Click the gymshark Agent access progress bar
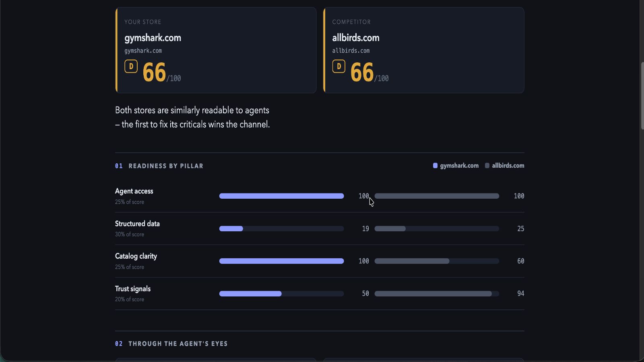This screenshot has height=362, width=644. click(x=281, y=196)
